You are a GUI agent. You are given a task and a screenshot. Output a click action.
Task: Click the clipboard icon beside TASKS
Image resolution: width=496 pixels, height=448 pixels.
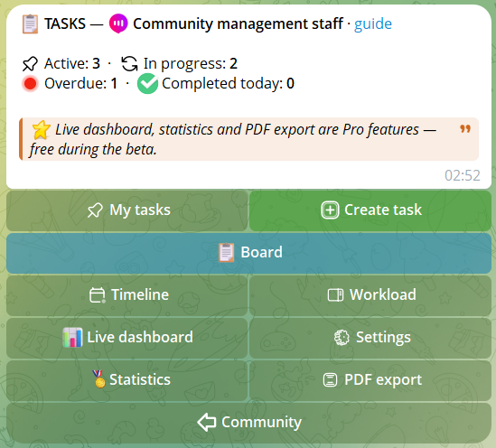point(30,23)
